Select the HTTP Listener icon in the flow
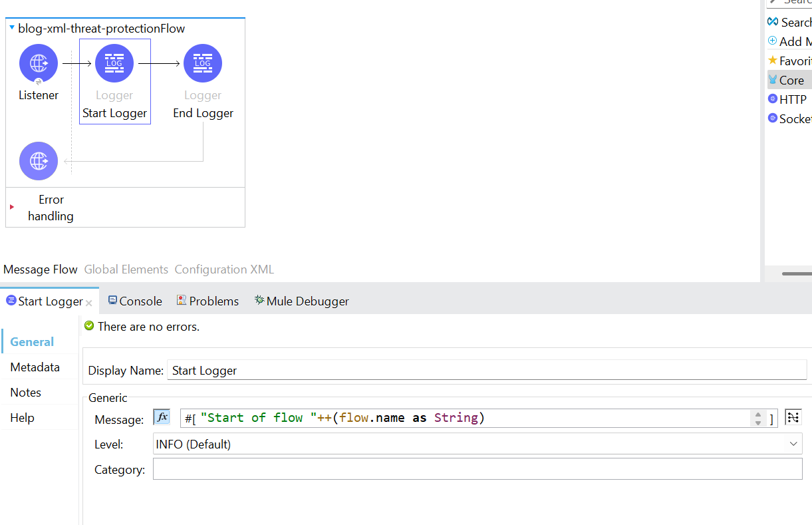Image resolution: width=812 pixels, height=525 pixels. [x=38, y=63]
